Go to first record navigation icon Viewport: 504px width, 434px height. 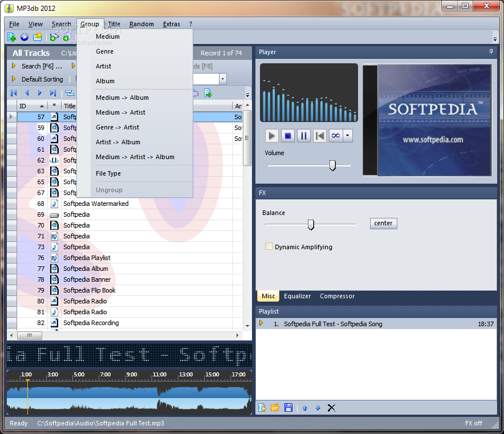14,93
